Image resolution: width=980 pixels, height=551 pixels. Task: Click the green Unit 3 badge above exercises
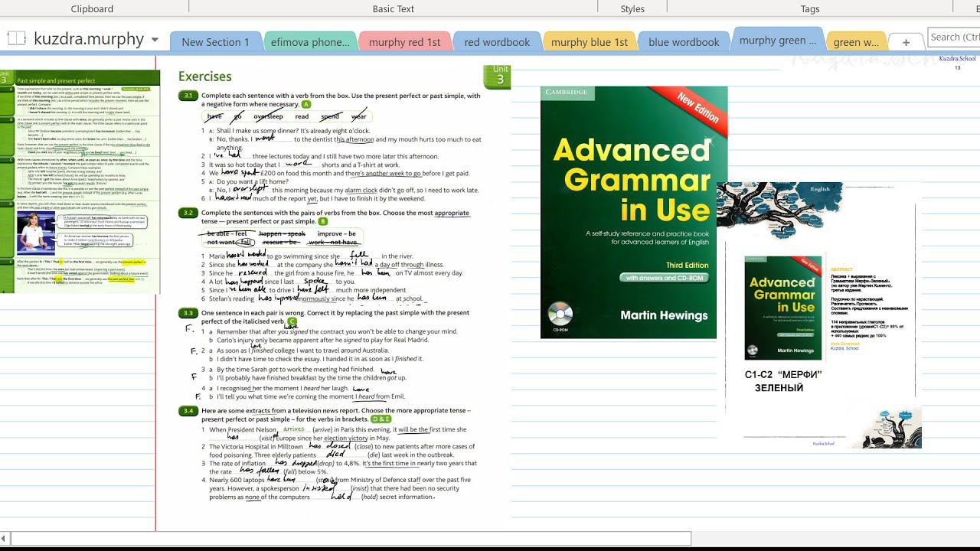pos(497,77)
